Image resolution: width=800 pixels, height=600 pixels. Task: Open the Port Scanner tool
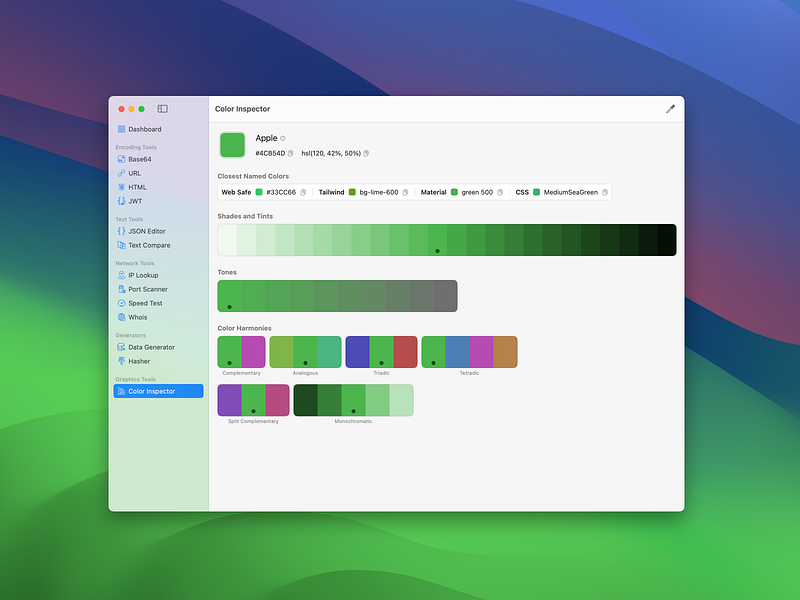(x=158, y=289)
